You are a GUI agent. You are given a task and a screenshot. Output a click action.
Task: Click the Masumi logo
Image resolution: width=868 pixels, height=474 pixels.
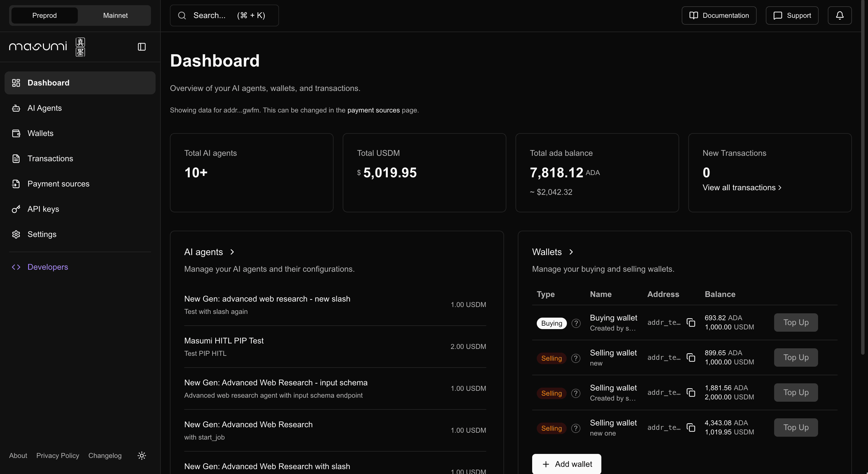47,47
